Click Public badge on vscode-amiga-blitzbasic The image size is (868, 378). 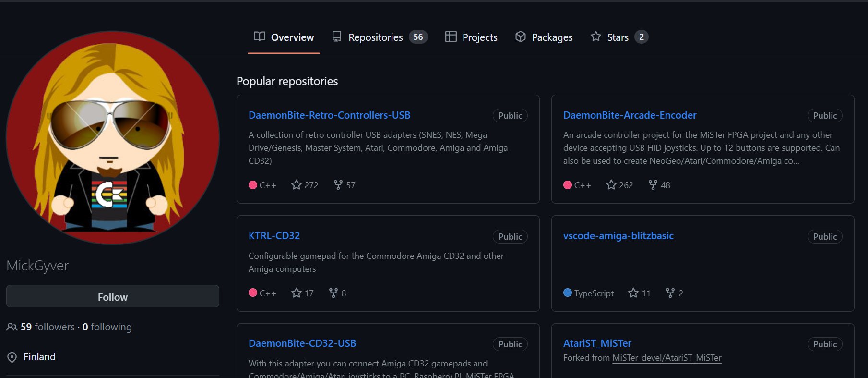point(825,236)
